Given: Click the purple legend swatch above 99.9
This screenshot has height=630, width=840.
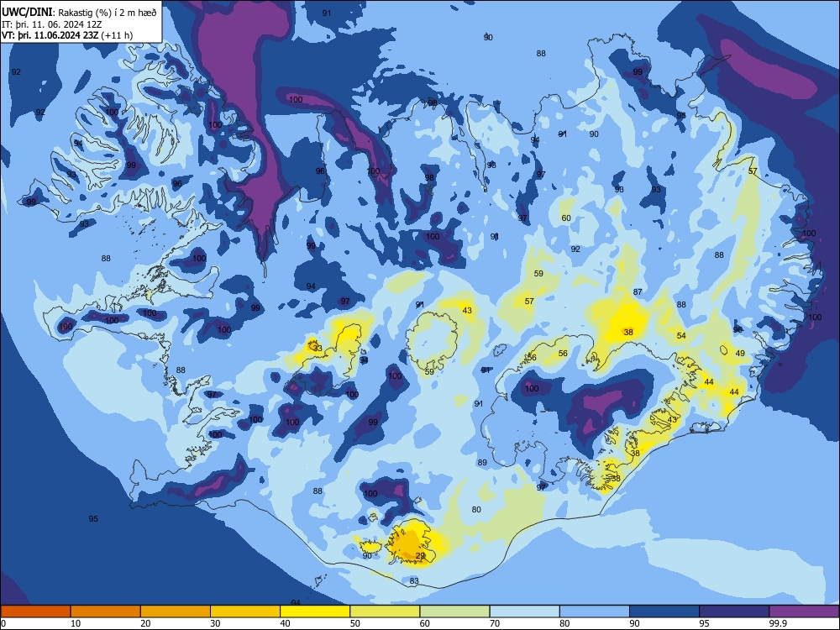Looking at the screenshot, I should [805, 612].
